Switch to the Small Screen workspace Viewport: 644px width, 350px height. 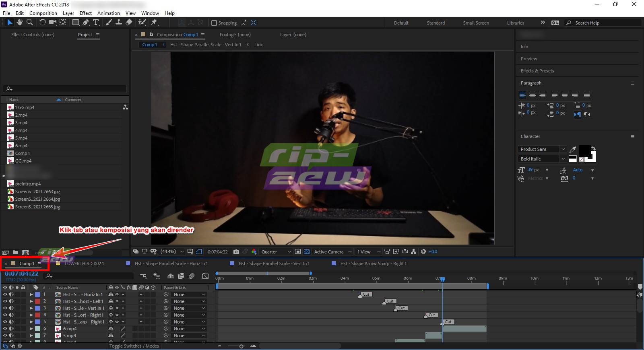[x=476, y=23]
